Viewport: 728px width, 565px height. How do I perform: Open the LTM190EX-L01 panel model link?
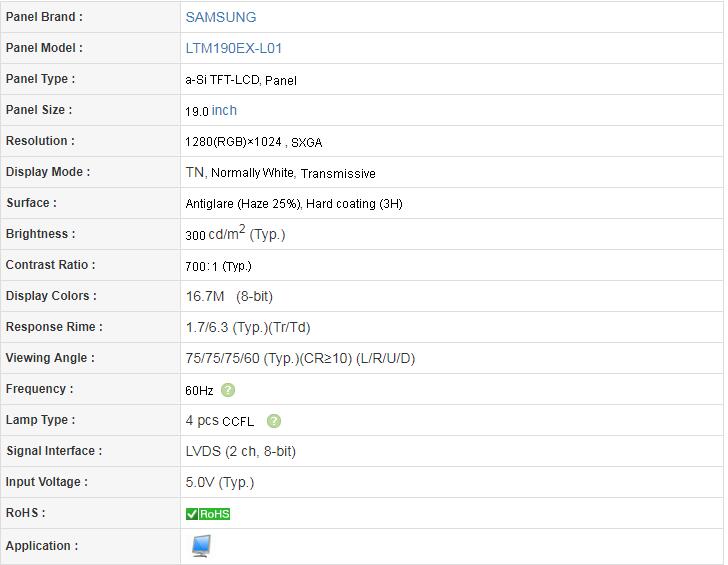click(234, 48)
